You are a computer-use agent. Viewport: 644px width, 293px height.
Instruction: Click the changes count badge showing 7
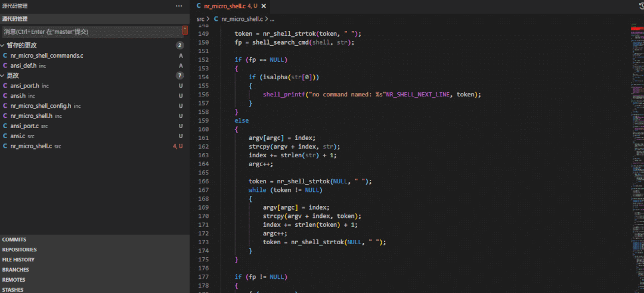(x=179, y=76)
